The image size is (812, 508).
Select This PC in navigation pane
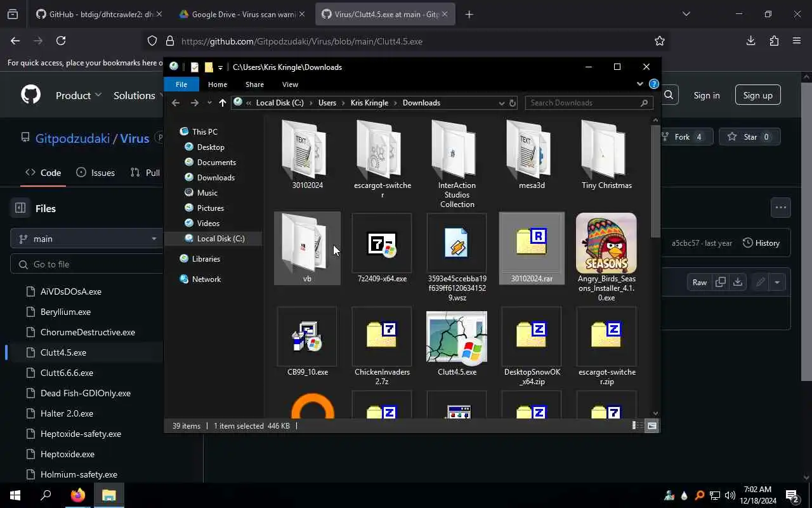[205, 131]
